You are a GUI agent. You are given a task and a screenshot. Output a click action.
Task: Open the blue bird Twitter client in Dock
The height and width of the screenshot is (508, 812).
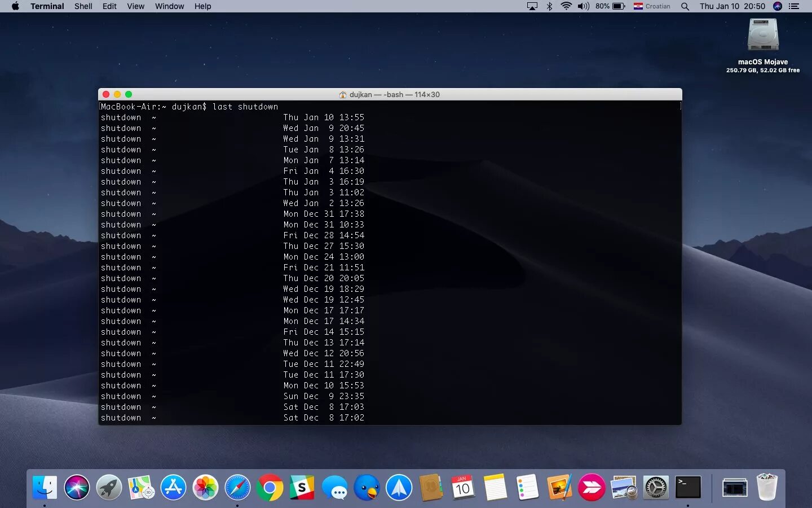click(x=367, y=487)
